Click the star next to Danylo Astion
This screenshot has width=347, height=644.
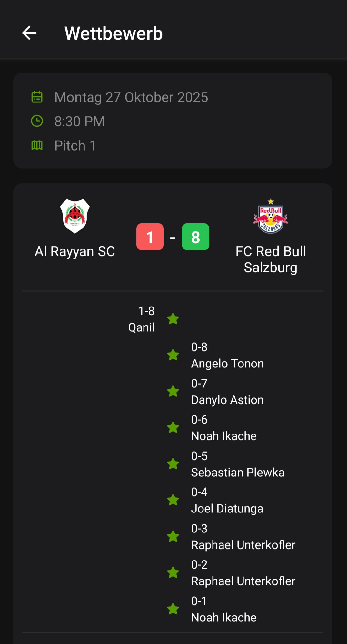pos(173,391)
